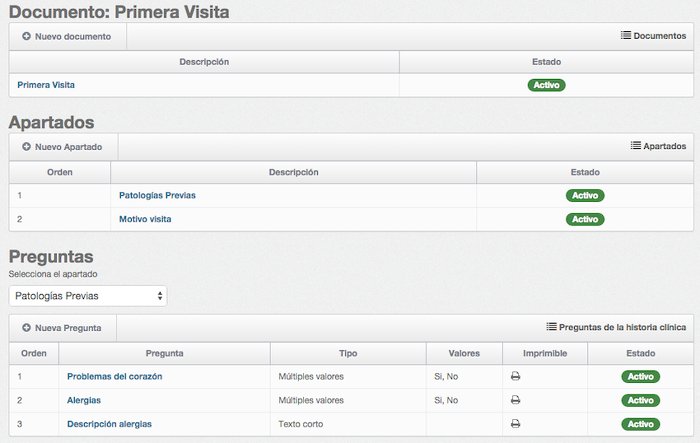Click the printer icon for Problemas del corazón
700x443 pixels.
click(x=515, y=376)
